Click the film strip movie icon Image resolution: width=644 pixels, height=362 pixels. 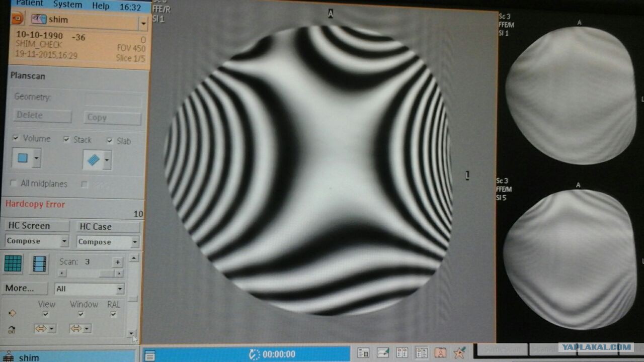(x=39, y=264)
